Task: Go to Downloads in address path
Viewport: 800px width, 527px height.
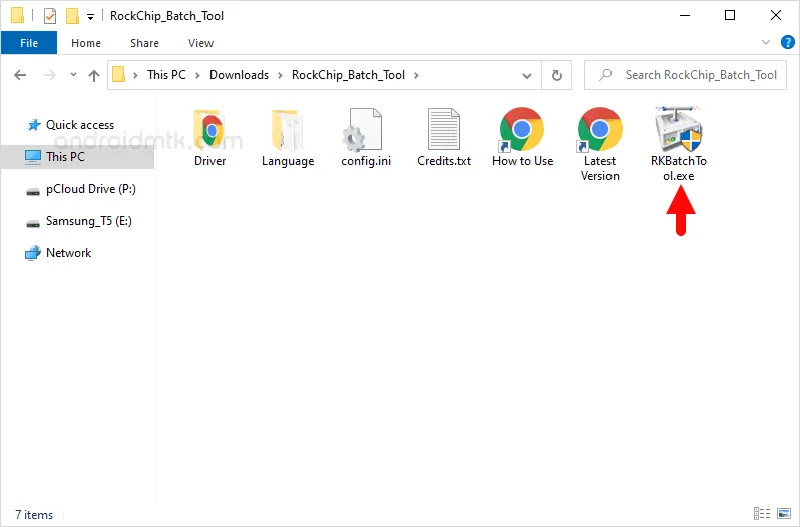Action: click(239, 75)
